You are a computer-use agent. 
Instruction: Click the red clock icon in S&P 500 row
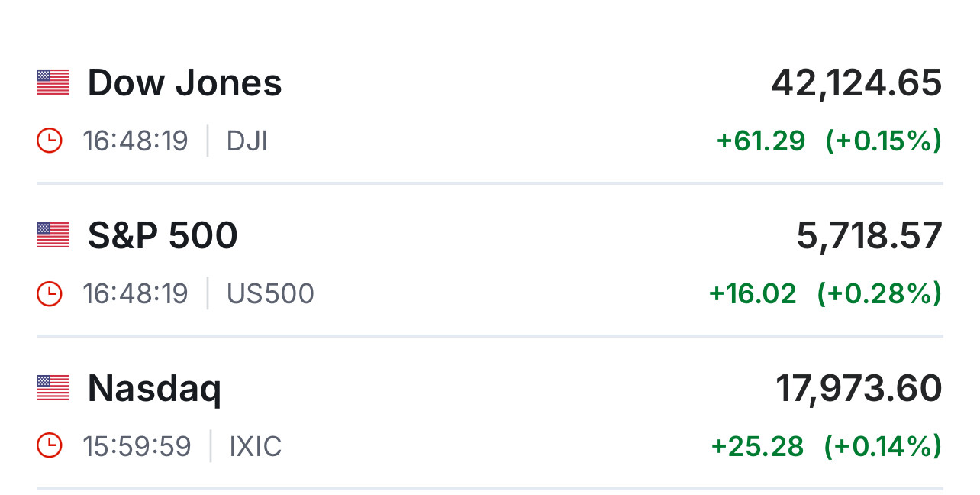pyautogui.click(x=49, y=294)
